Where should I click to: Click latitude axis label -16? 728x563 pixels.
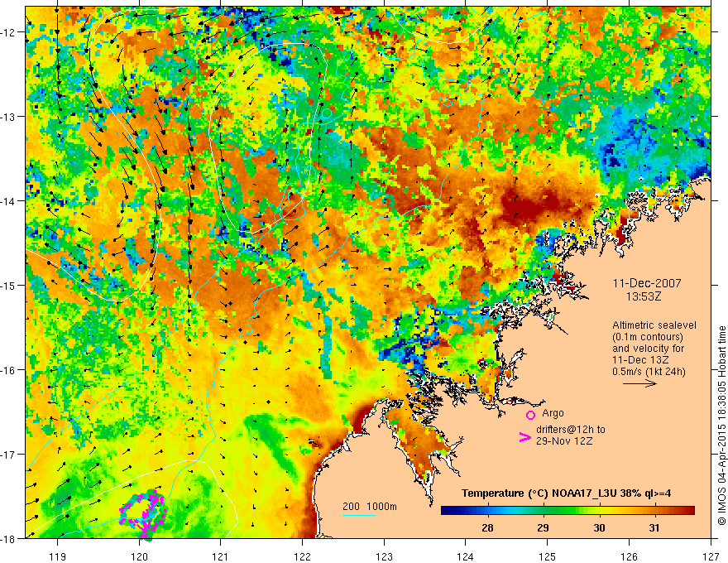pyautogui.click(x=9, y=370)
